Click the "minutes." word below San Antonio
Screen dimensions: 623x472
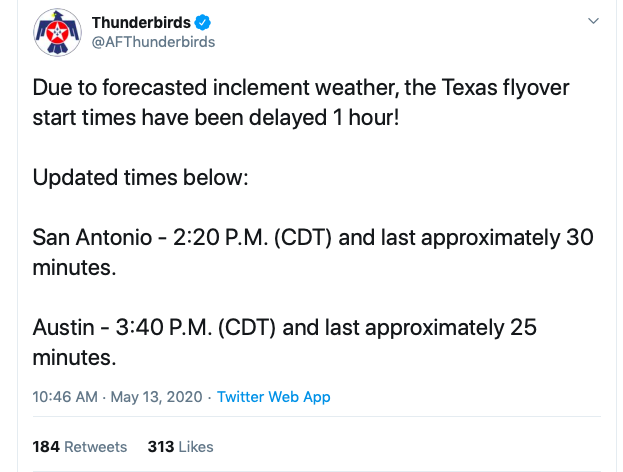[74, 267]
